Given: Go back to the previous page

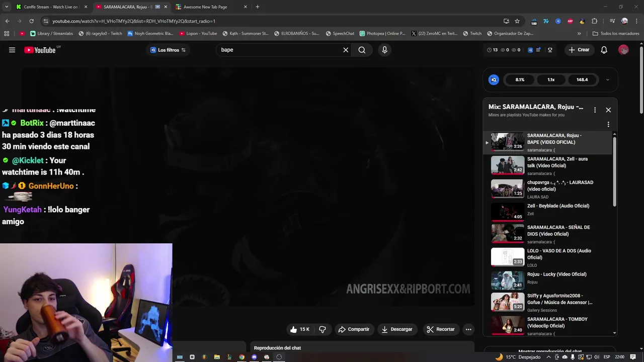Looking at the screenshot, I should [7, 21].
